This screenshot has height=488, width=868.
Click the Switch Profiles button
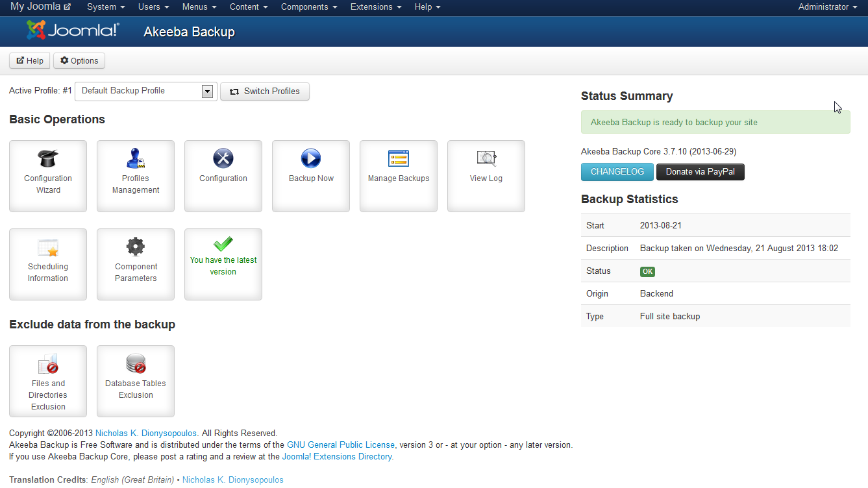click(265, 91)
